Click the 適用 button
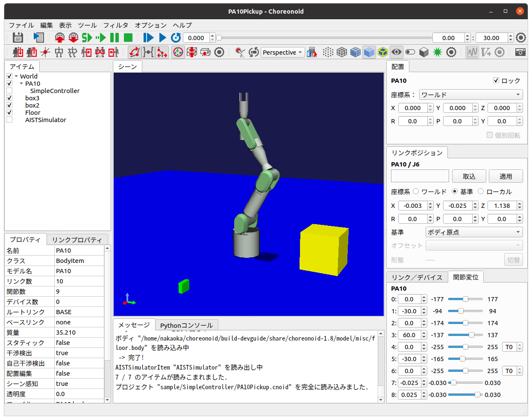This screenshot has height=420, width=532. coord(506,176)
